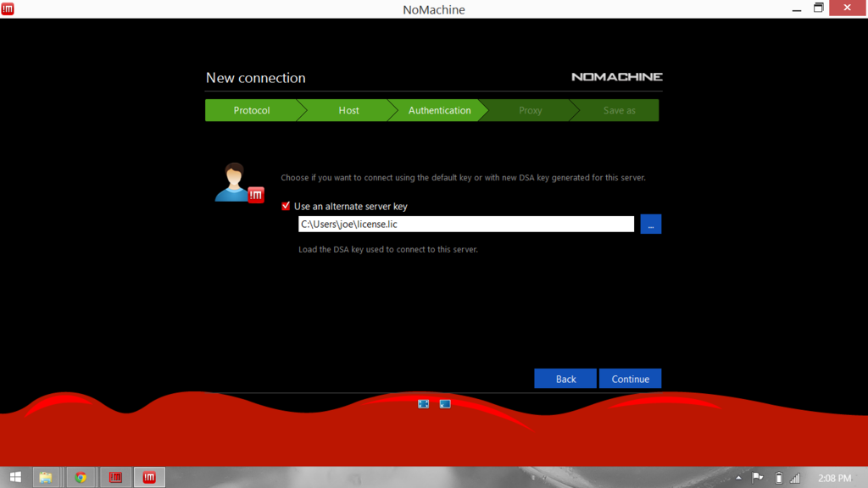The height and width of the screenshot is (488, 868).
Task: Minimize the NoMachine window
Action: click(x=797, y=8)
